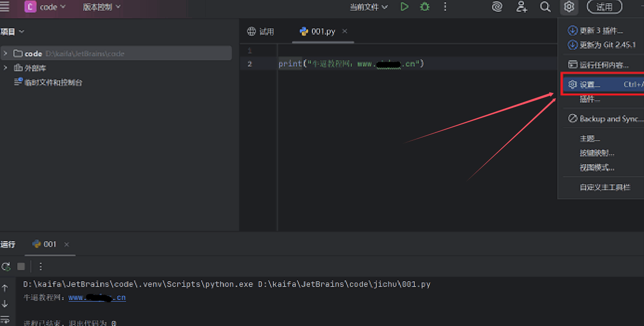Open the more actions vertical dots in top toolbar
Image resolution: width=644 pixels, height=326 pixels.
pos(445,7)
